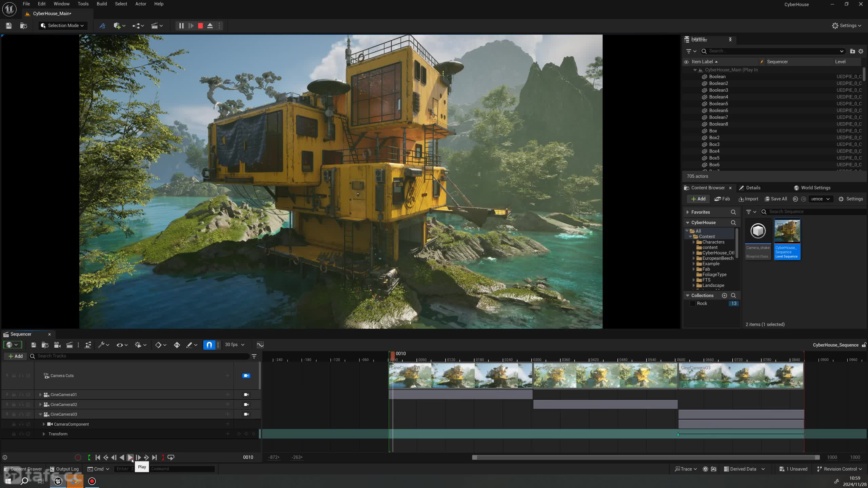Viewport: 868px width, 488px height.
Task: Toggle Auto Key in the Sequencer toolbar
Action: [177, 345]
